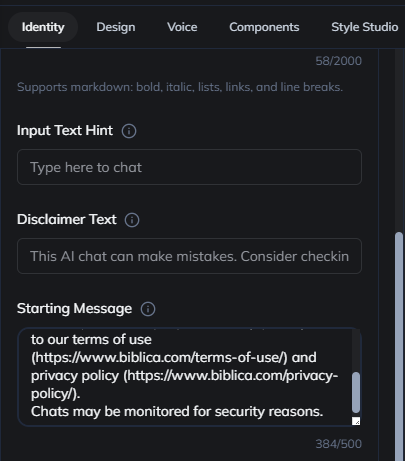This screenshot has width=405, height=461.
Task: Click 'Chats may be monitored' line
Action: 177,412
